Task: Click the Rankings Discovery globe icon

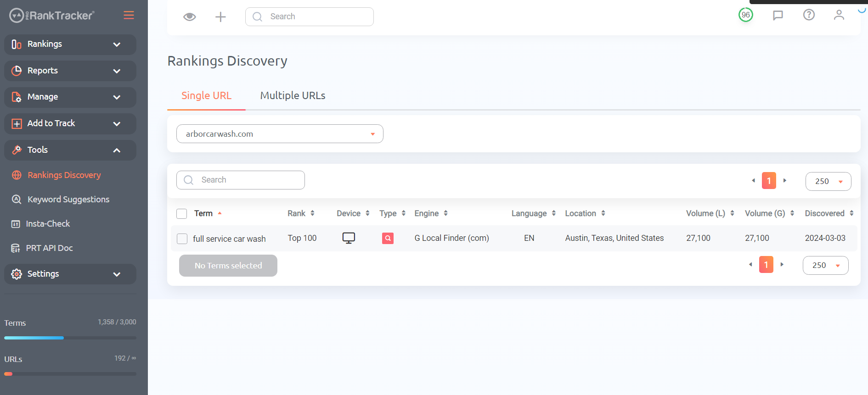Action: [x=17, y=175]
